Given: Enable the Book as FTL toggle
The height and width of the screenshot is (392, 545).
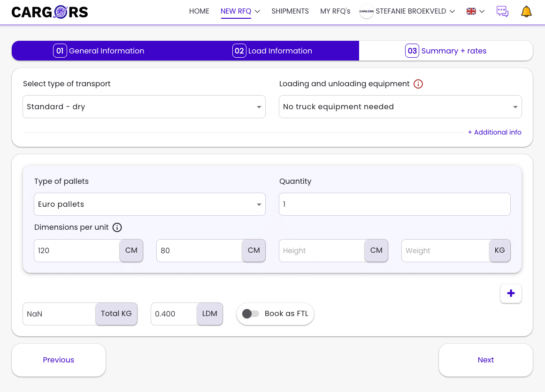Looking at the screenshot, I should click(x=251, y=314).
